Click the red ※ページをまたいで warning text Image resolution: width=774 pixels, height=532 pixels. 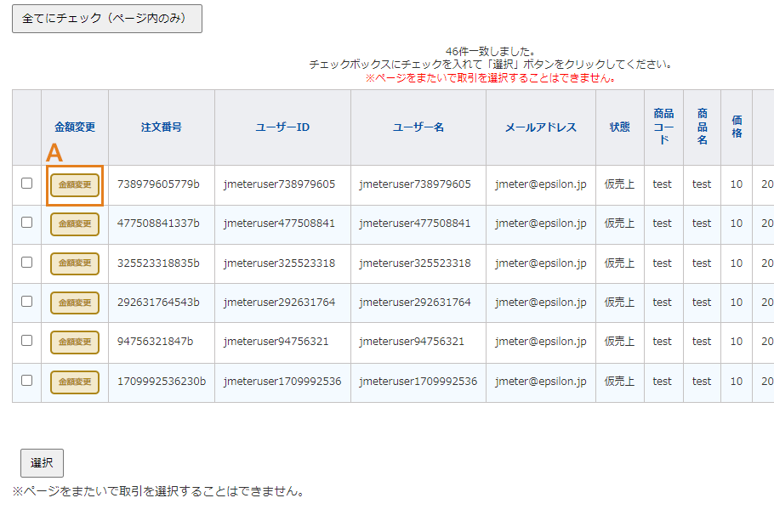490,78
